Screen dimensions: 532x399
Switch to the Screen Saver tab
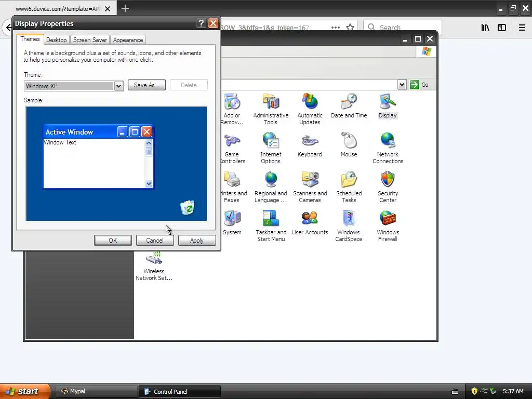point(90,40)
